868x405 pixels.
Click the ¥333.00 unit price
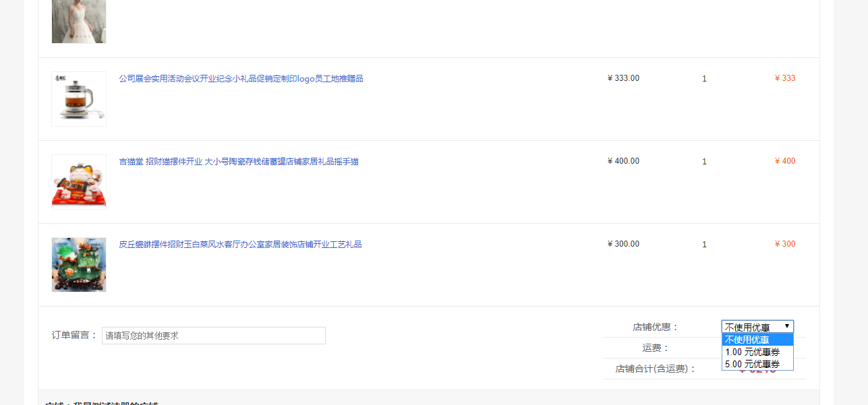[x=623, y=78]
